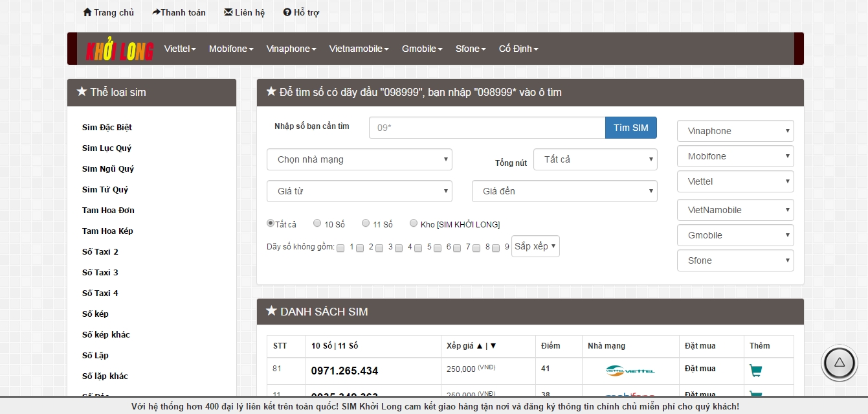Click the price 250,000 in row 81
This screenshot has height=414, width=868.
461,369
